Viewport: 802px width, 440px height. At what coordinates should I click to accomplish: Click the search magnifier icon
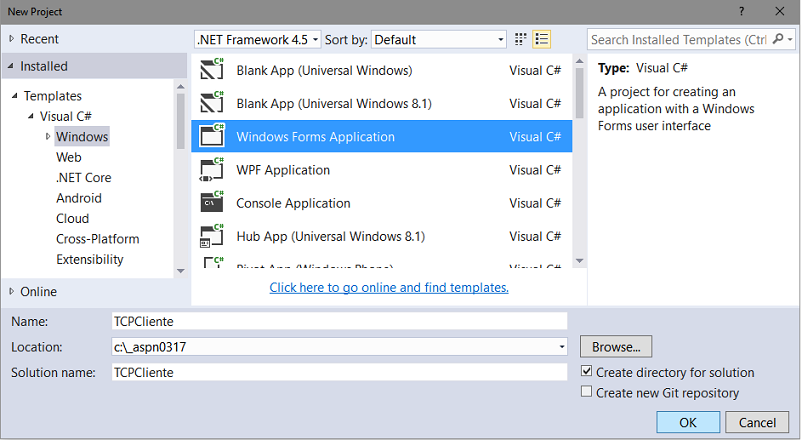tap(778, 39)
